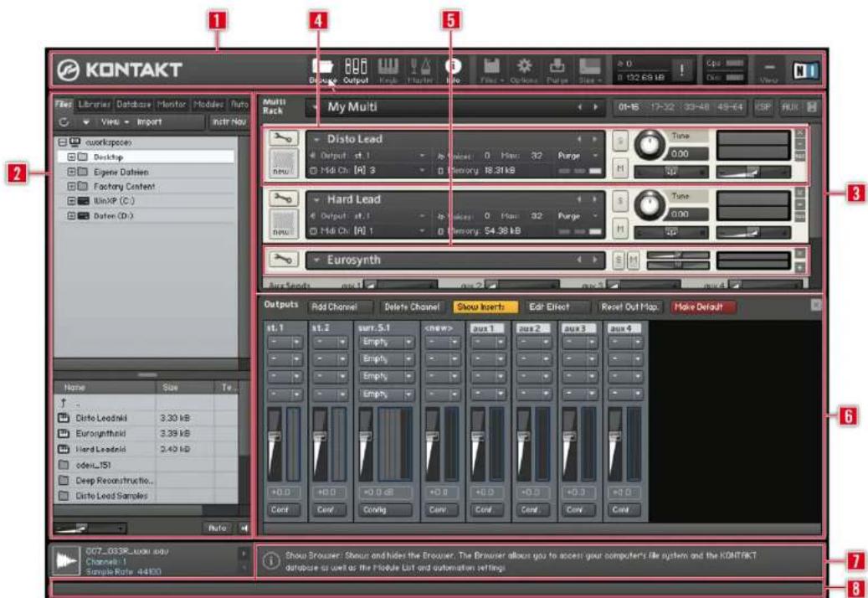This screenshot has height=598, width=868.
Task: Save the multi with the rack disk icon
Action: [x=812, y=107]
